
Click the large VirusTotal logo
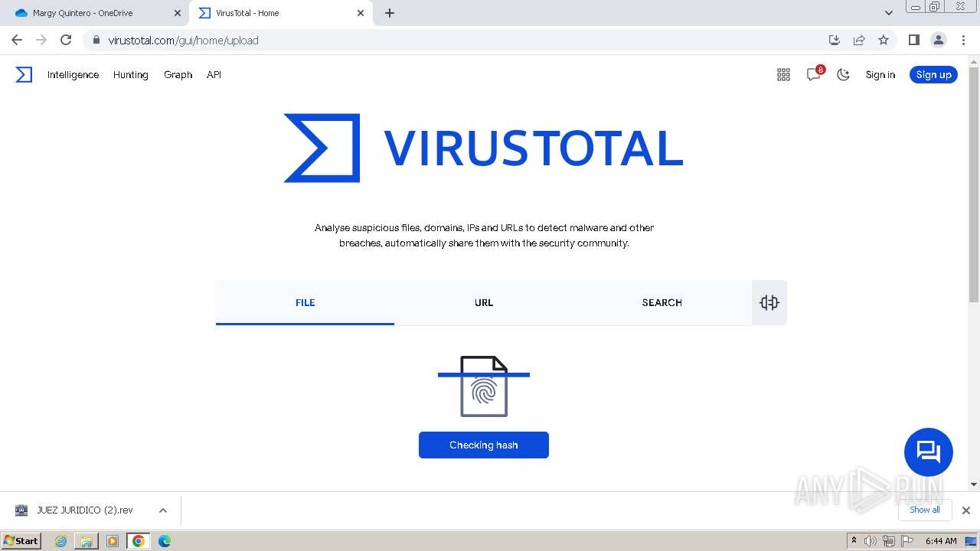click(483, 148)
